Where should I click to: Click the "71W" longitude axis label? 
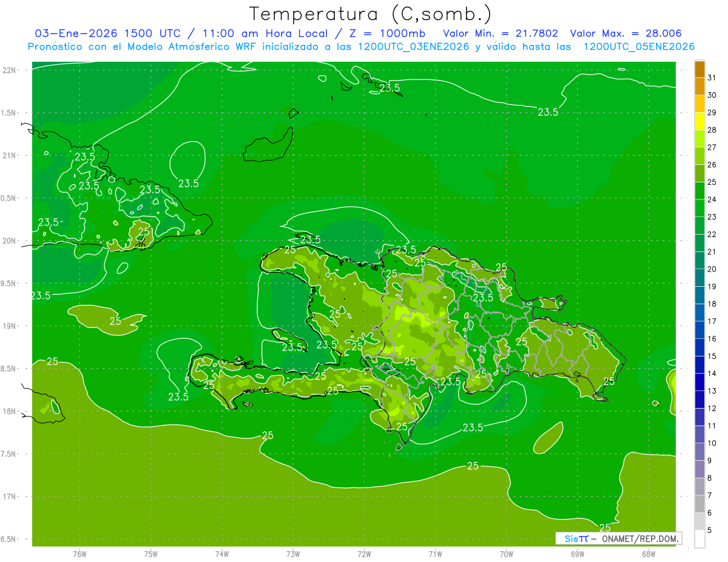(x=435, y=554)
